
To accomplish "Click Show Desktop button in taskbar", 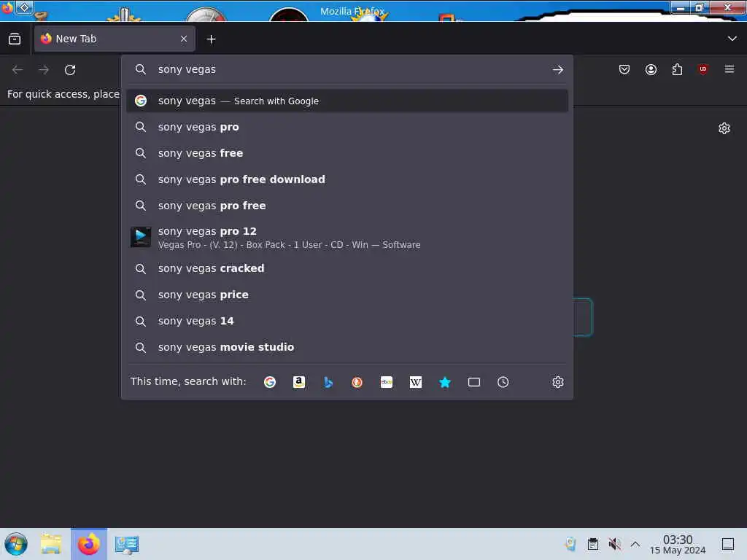I will tap(728, 544).
